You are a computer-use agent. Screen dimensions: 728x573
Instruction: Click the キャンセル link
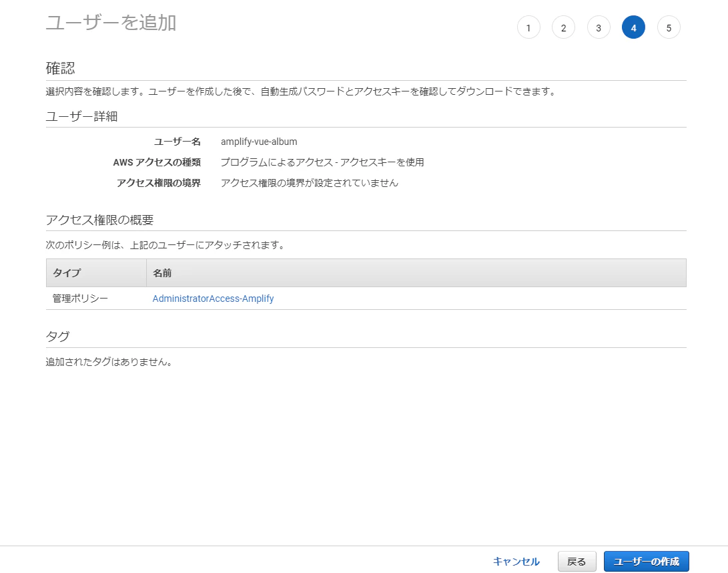click(x=516, y=562)
